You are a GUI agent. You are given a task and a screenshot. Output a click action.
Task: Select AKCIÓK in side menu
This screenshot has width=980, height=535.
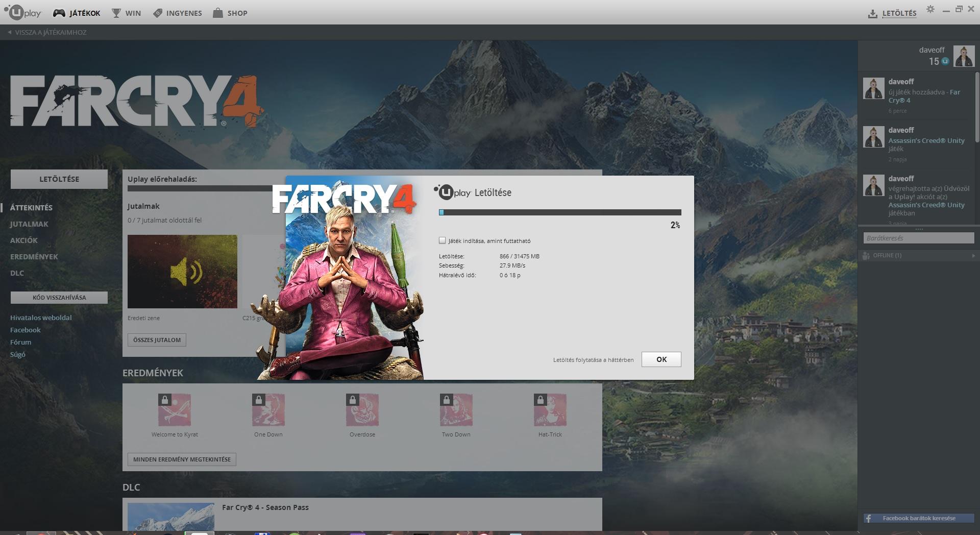[24, 240]
